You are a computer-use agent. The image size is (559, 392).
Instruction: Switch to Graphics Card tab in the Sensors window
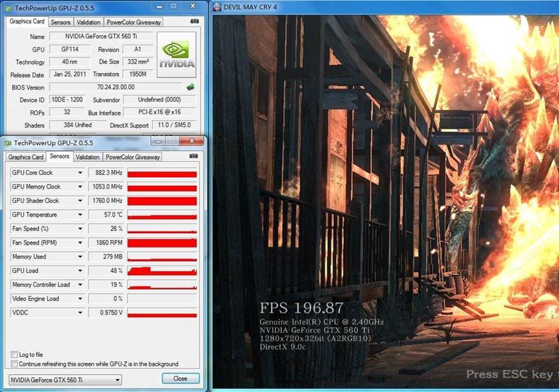pyautogui.click(x=26, y=157)
